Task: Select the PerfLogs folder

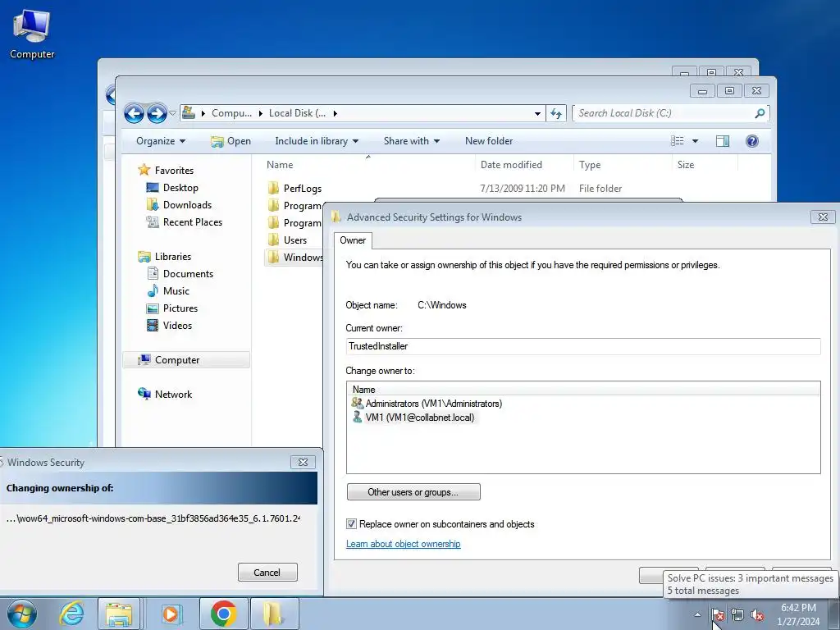Action: click(x=302, y=189)
